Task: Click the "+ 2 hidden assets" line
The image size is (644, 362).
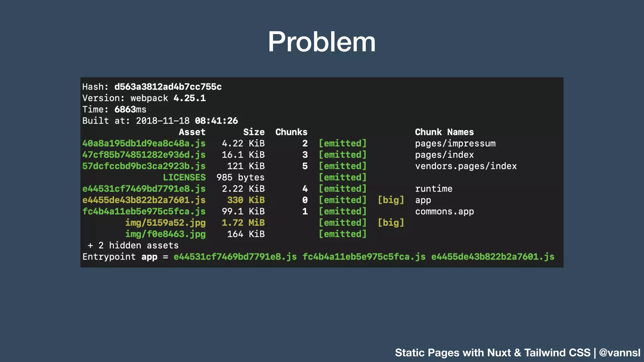Action: pyautogui.click(x=133, y=245)
